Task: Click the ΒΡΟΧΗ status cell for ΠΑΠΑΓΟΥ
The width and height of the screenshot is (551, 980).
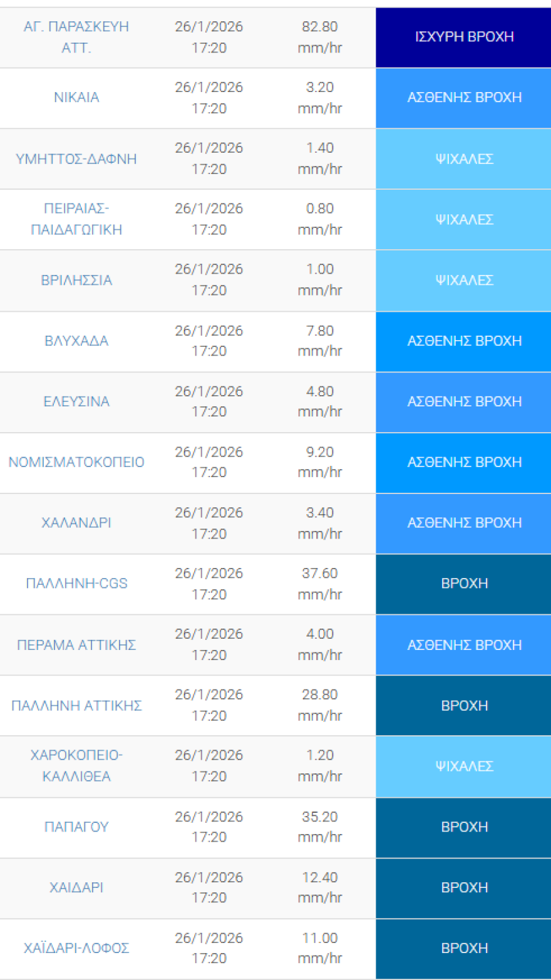Action: (464, 827)
